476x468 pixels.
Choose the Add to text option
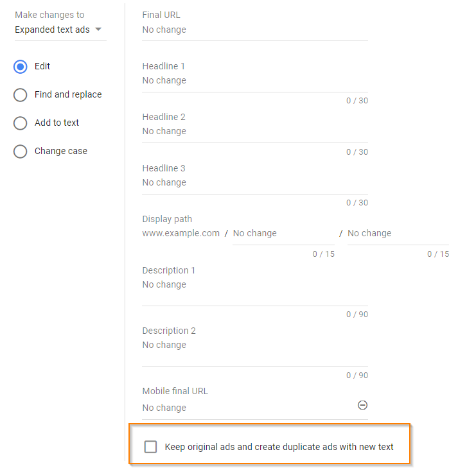click(21, 123)
